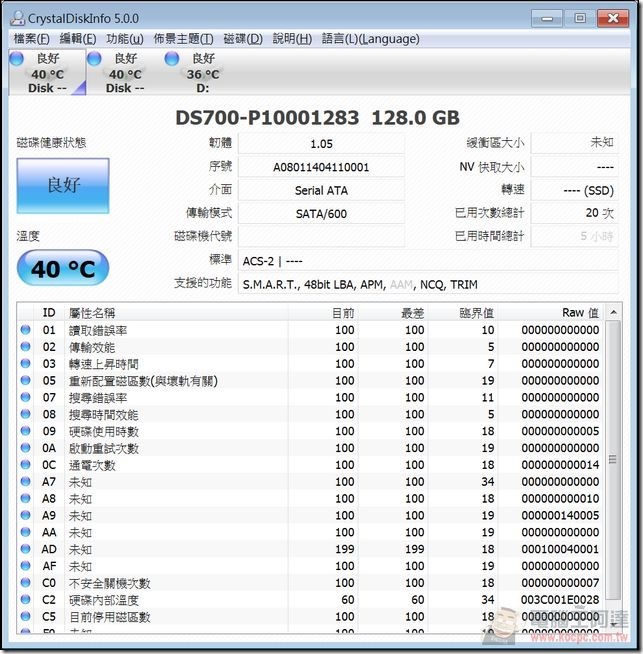Click the large 良好 health status button

(x=63, y=185)
